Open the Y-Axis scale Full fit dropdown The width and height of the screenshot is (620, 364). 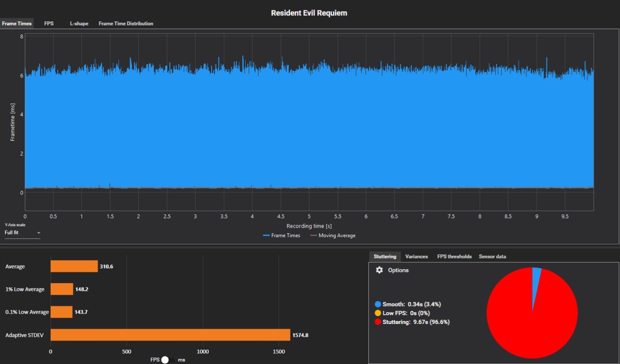[x=23, y=233]
